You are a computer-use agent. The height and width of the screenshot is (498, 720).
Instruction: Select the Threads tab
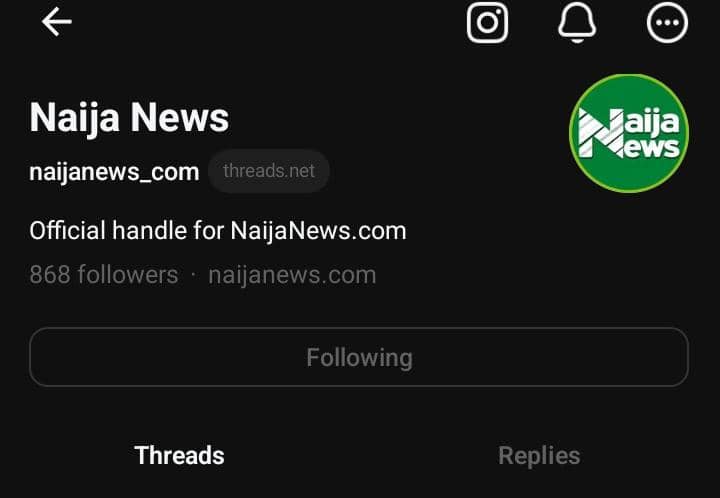pos(180,455)
